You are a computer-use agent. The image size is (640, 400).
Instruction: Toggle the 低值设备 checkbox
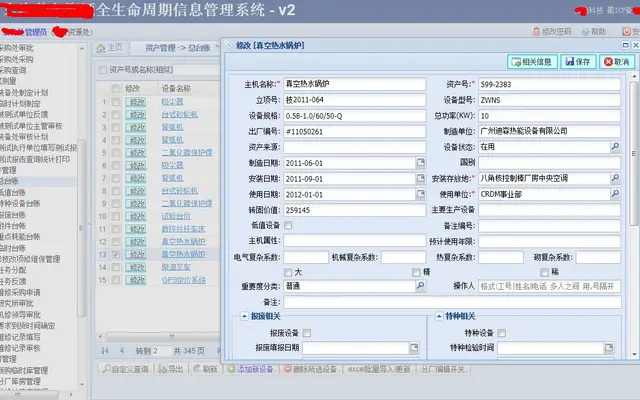pyautogui.click(x=288, y=225)
